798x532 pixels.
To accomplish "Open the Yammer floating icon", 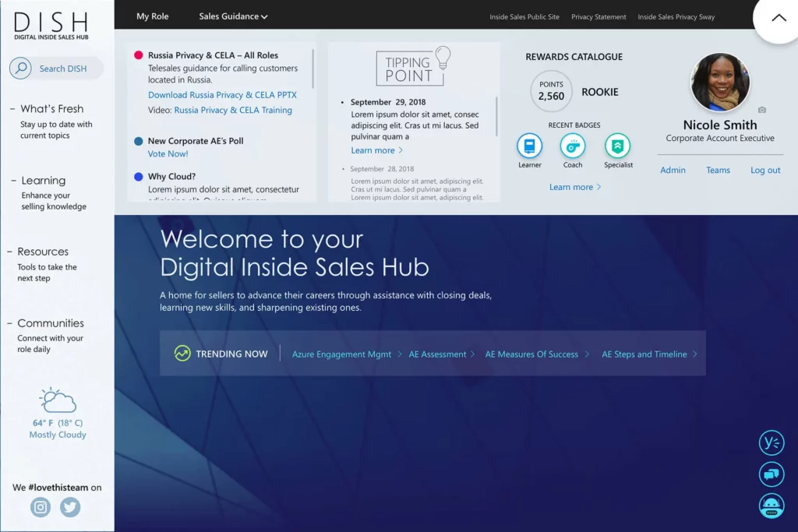I will [771, 442].
